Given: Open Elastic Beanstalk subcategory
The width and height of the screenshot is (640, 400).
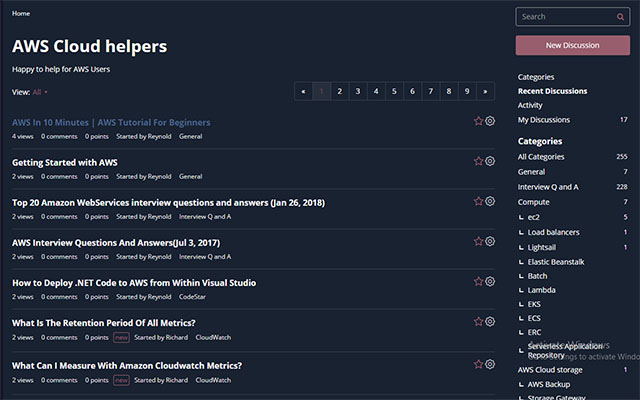Looking at the screenshot, I should [x=556, y=262].
